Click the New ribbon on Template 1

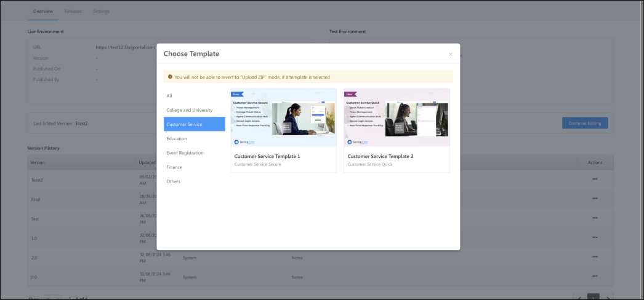click(238, 94)
